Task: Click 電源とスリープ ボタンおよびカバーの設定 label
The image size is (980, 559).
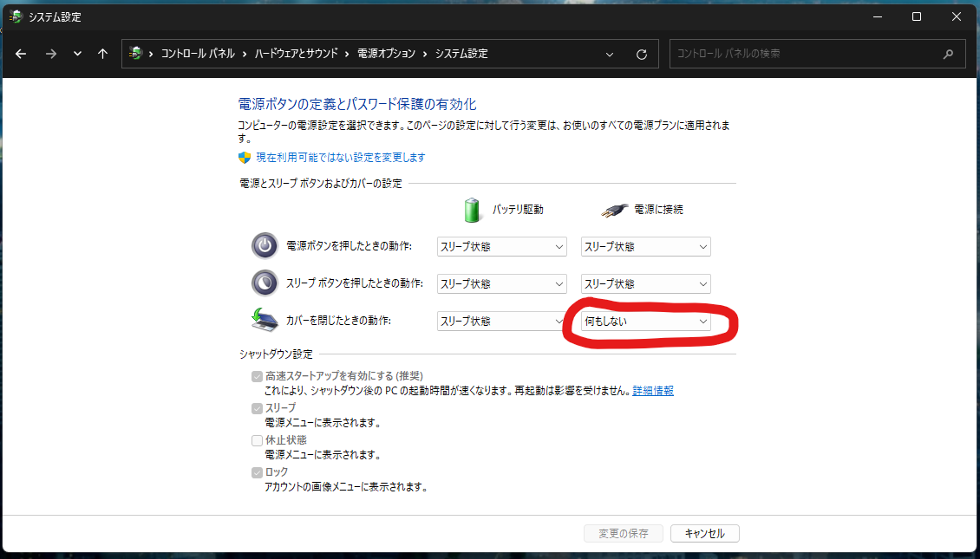Action: (321, 184)
